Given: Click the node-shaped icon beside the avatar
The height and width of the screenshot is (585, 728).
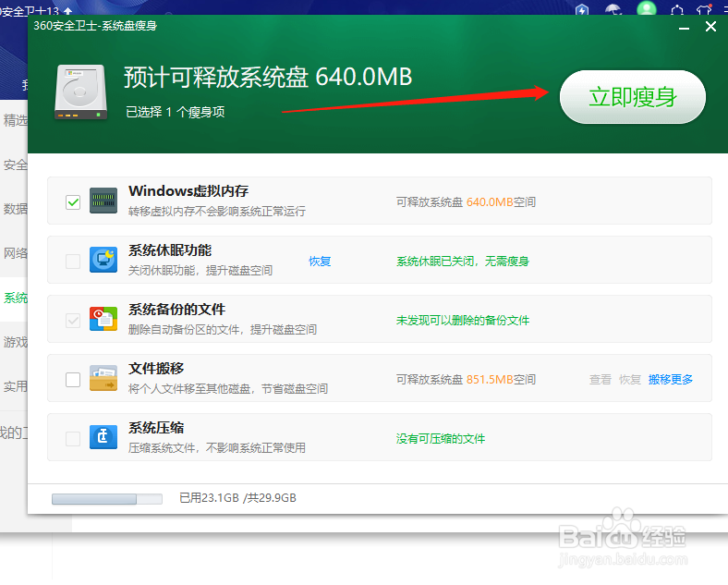Looking at the screenshot, I should [x=677, y=10].
